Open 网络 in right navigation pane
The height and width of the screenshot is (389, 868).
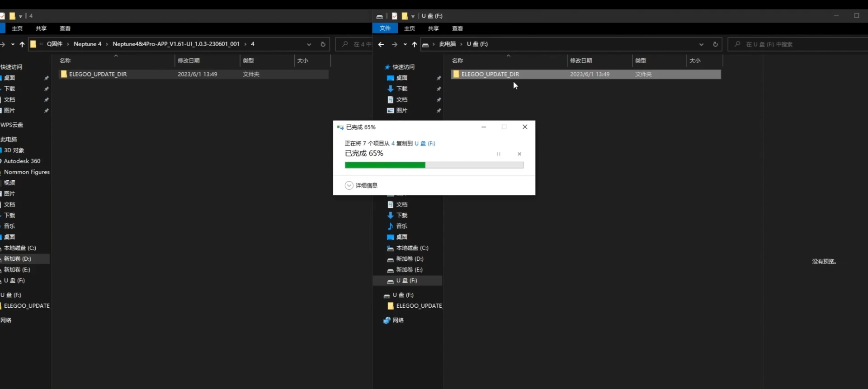[398, 320]
